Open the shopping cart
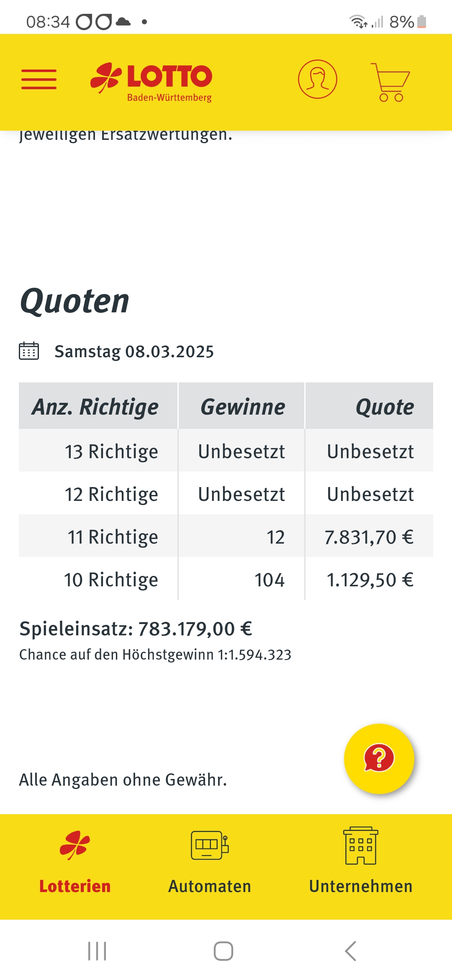The image size is (452, 980). click(x=390, y=82)
